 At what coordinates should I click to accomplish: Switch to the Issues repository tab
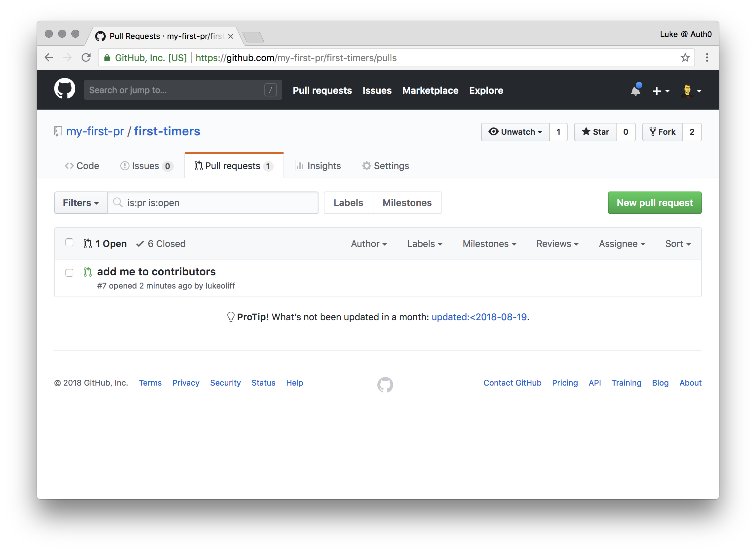pos(146,166)
